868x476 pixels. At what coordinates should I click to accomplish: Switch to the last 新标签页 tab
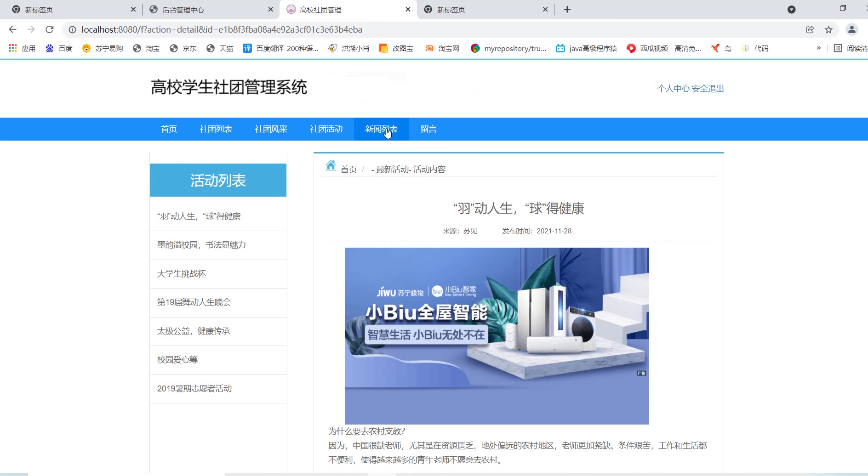(x=485, y=10)
